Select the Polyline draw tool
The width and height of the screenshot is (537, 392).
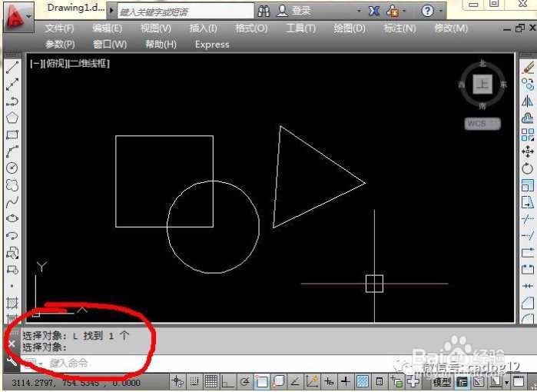pyautogui.click(x=12, y=101)
